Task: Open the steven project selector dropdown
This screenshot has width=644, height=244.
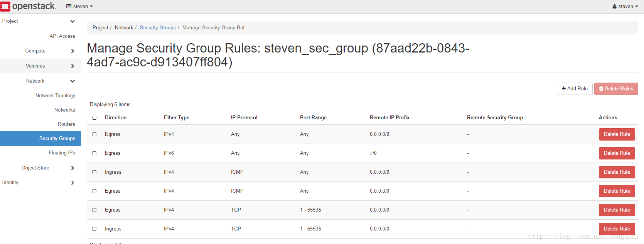Action: (80, 7)
